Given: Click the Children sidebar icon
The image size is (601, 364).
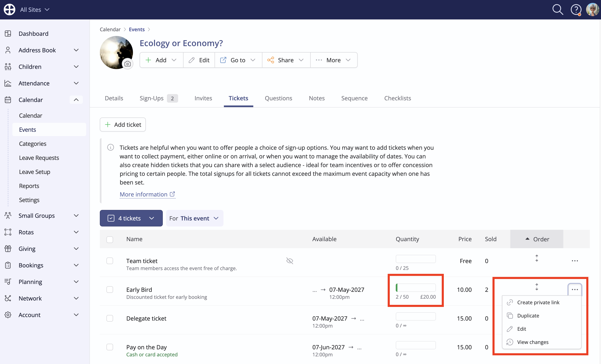Looking at the screenshot, I should [8, 67].
